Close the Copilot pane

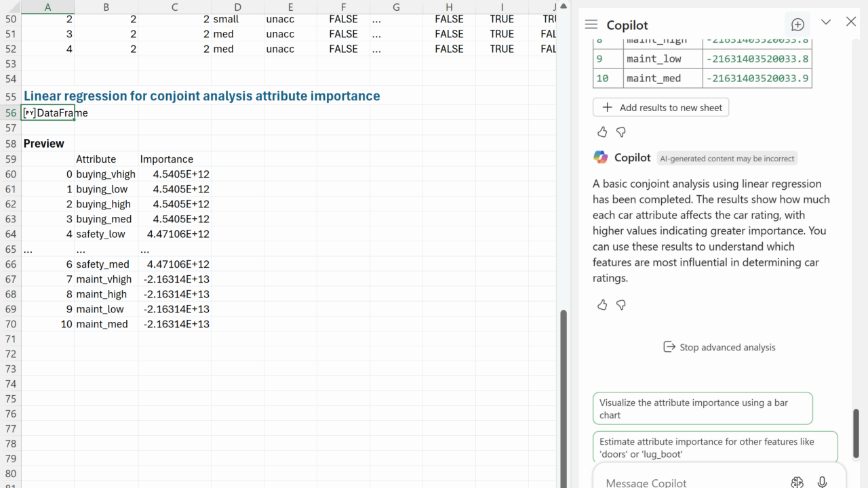851,22
